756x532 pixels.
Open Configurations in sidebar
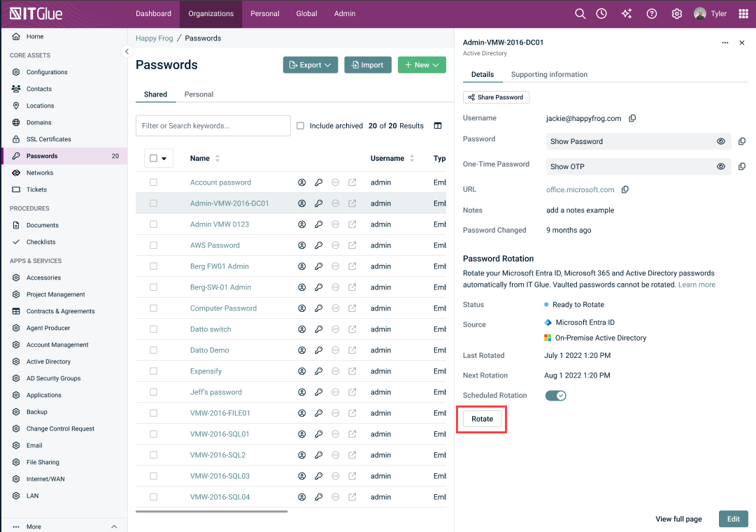point(47,72)
